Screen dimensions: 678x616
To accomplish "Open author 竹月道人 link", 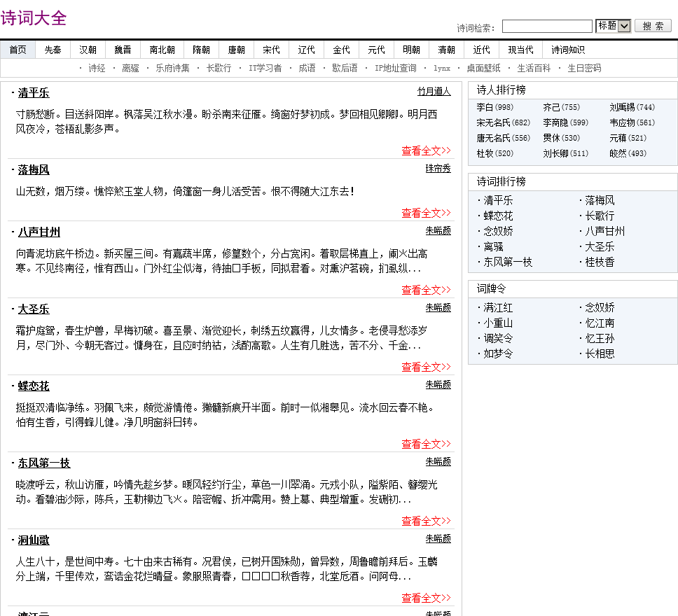I will [434, 91].
